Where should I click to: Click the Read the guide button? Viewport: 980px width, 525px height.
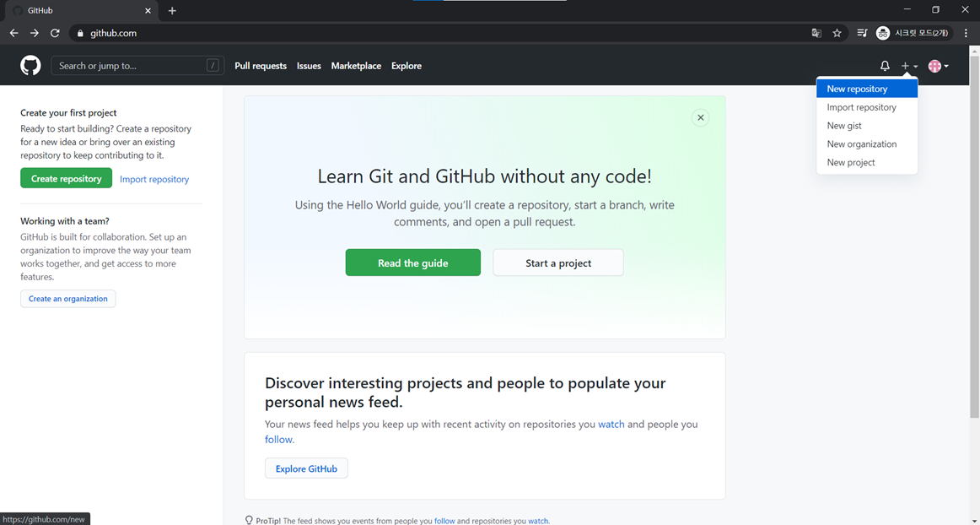tap(413, 262)
